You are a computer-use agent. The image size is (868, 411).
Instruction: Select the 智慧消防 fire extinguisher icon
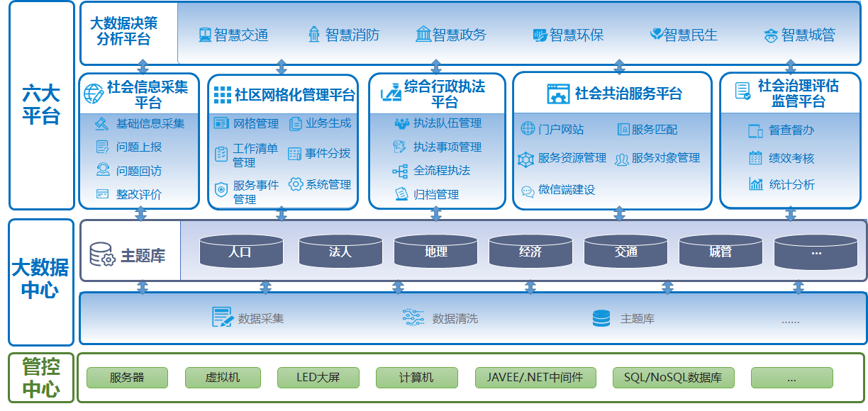point(314,34)
